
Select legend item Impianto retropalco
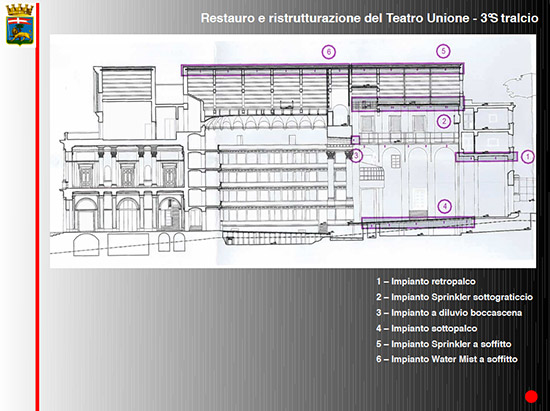click(x=426, y=282)
